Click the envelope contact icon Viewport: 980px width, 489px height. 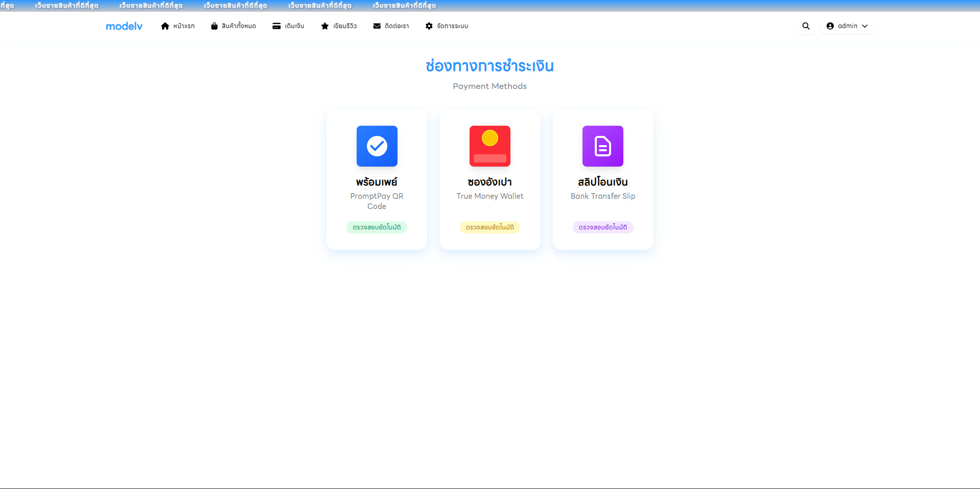(x=377, y=26)
